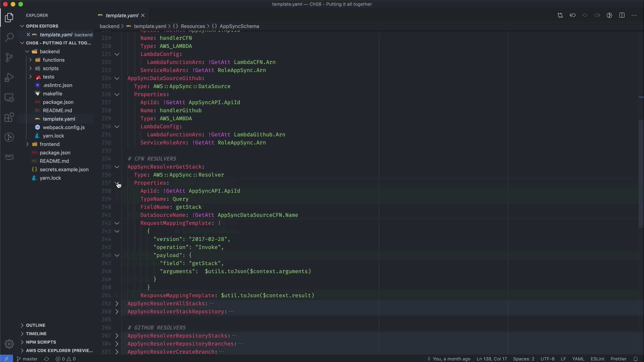644x362 pixels.
Task: Click Resources in the breadcrumb
Action: 193,26
